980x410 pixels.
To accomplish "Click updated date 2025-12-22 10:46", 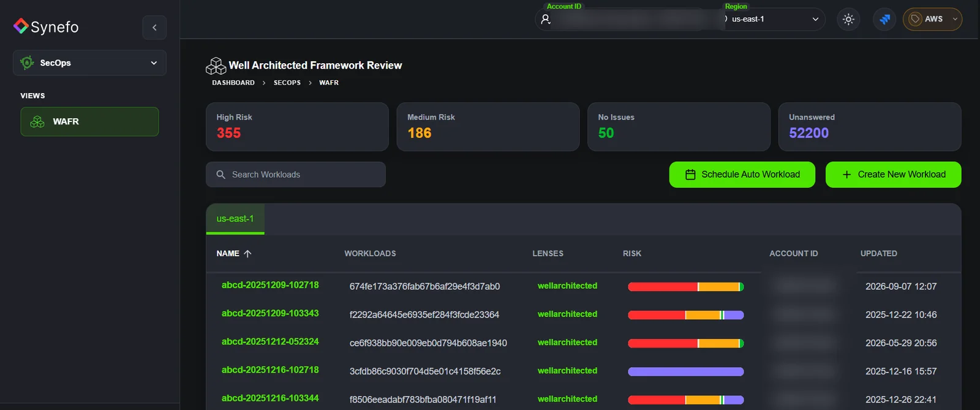I will tap(901, 314).
